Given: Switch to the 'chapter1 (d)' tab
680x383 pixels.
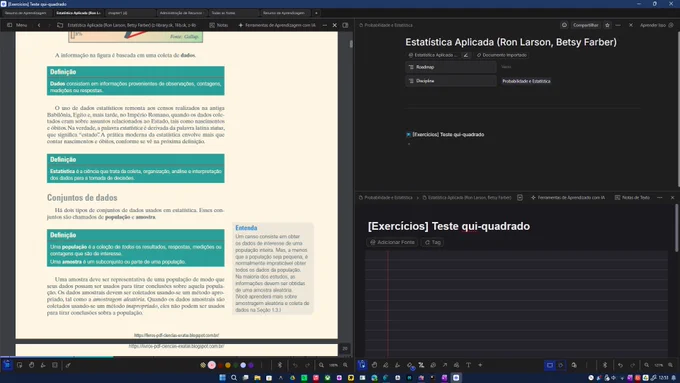Looking at the screenshot, I should click(x=130, y=13).
